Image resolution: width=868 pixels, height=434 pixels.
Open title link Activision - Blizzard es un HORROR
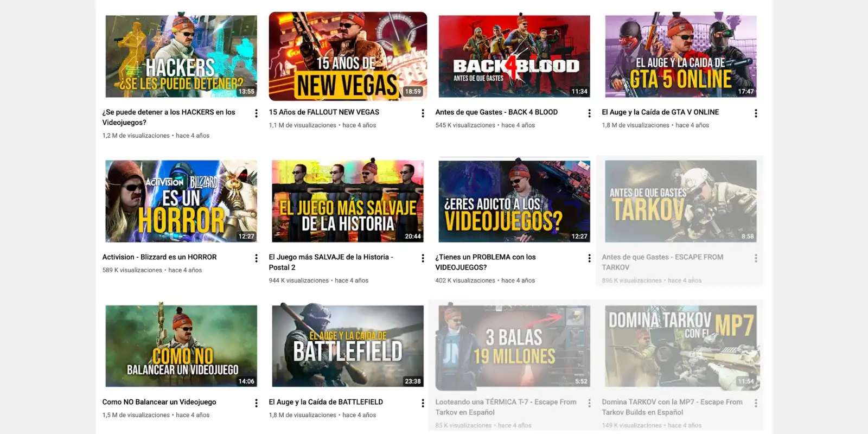click(x=159, y=257)
